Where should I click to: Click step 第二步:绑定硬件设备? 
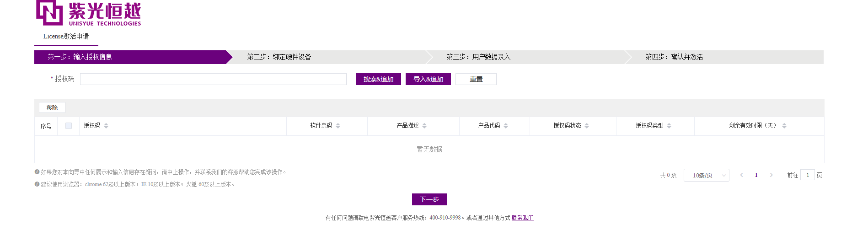point(279,57)
